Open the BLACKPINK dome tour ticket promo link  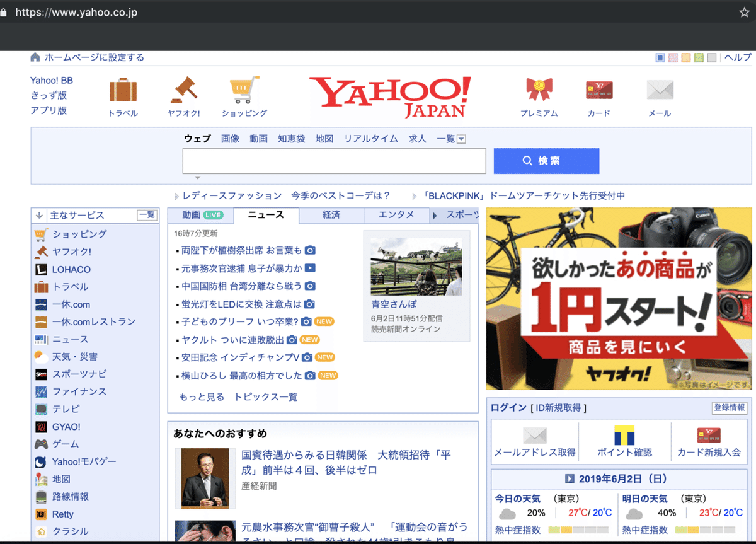524,195
